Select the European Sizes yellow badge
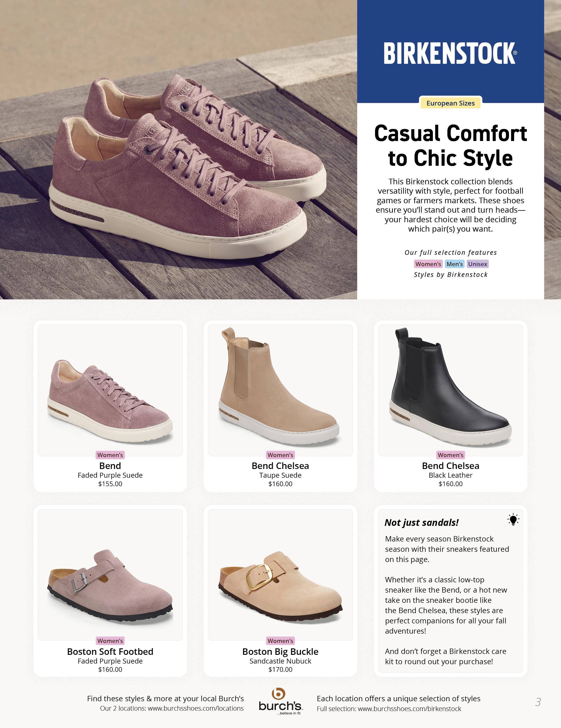561x728 pixels. (x=450, y=103)
